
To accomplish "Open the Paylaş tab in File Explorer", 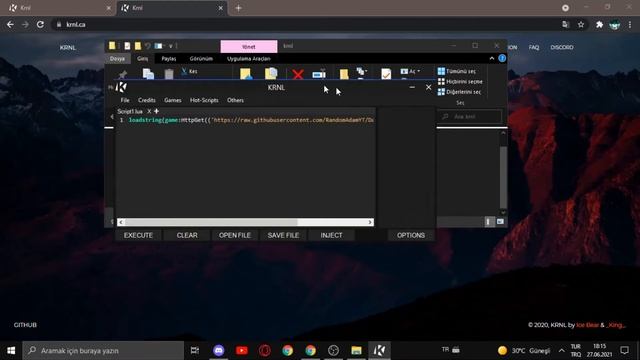I will click(x=169, y=59).
